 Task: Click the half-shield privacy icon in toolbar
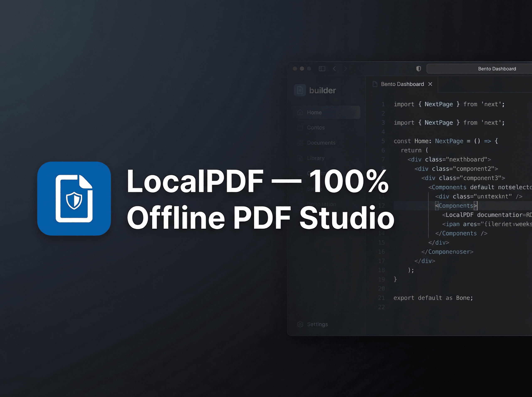pos(419,69)
